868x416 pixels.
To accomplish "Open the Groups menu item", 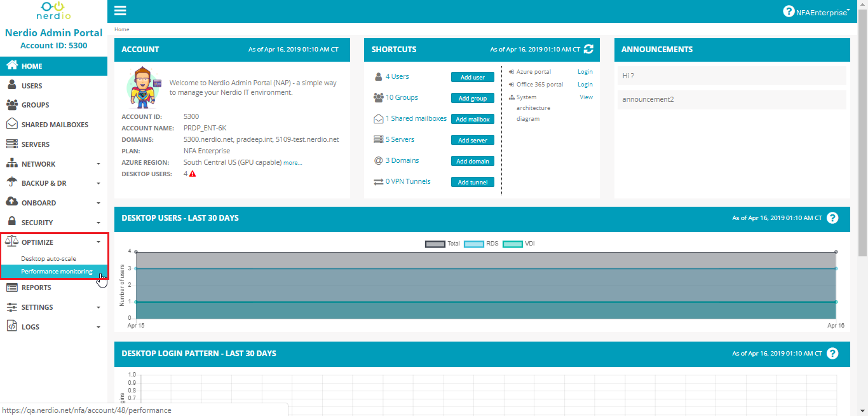I will [x=53, y=105].
